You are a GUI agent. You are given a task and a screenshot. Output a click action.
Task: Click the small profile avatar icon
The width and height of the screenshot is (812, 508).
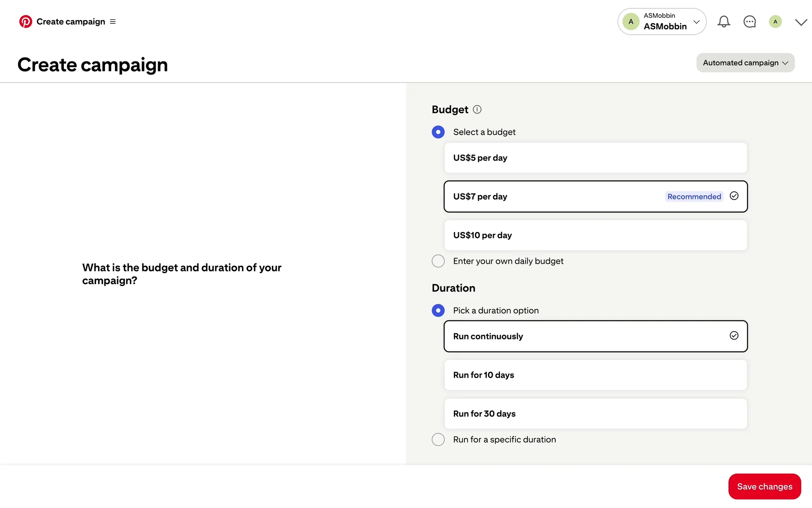coord(775,22)
